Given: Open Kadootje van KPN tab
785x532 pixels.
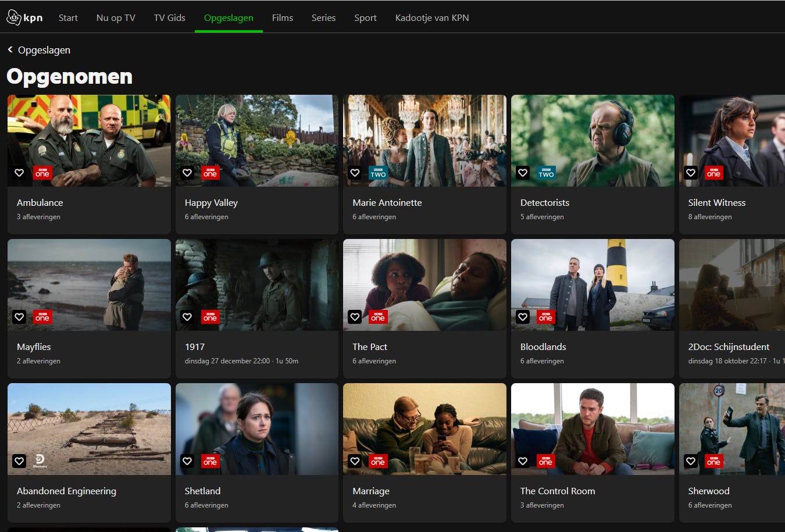Looking at the screenshot, I should click(432, 17).
